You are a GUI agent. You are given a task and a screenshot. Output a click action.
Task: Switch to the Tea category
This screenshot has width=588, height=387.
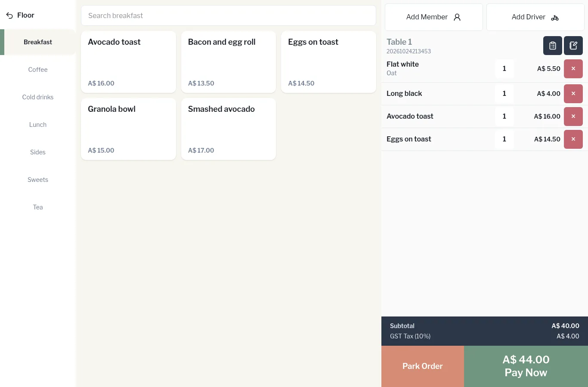38,207
